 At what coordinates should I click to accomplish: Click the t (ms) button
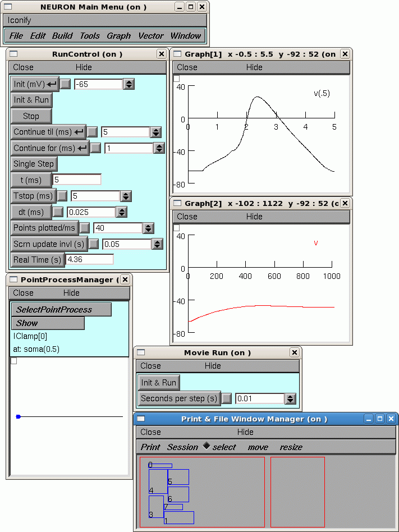point(31,180)
